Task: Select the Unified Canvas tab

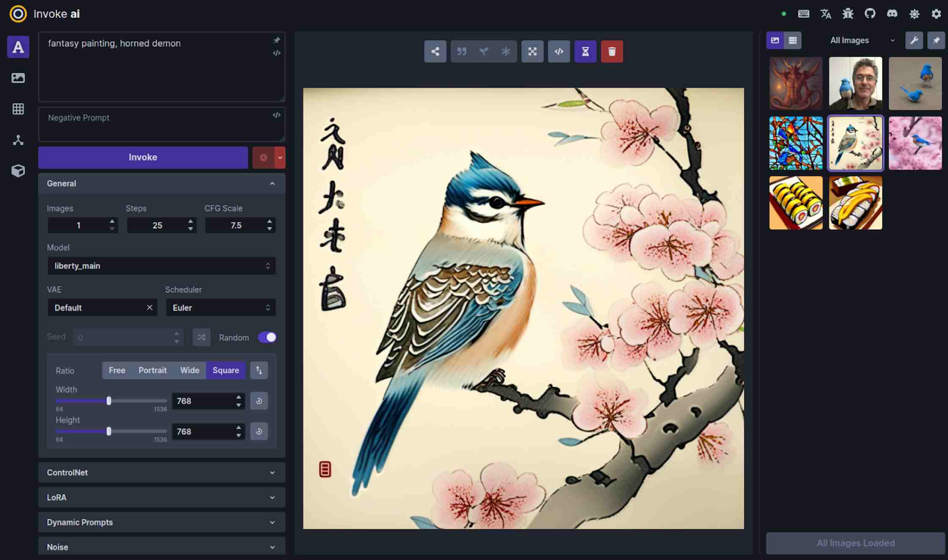Action: pos(18,109)
